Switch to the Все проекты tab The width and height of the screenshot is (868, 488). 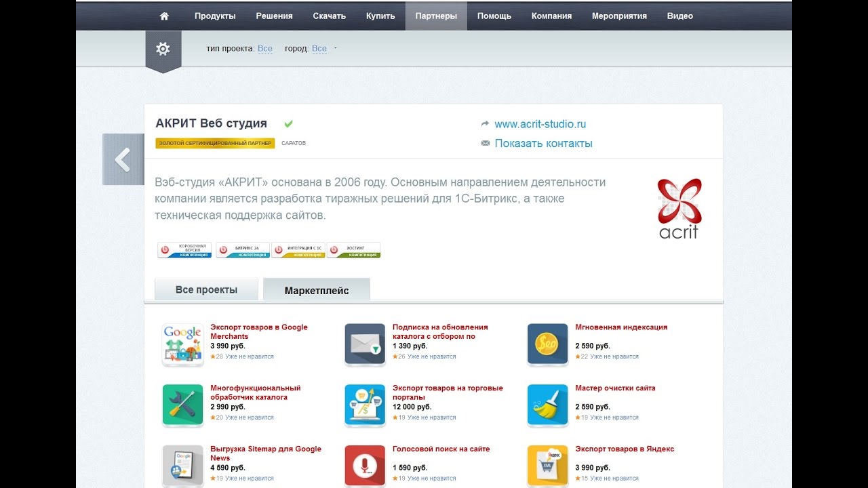(206, 289)
